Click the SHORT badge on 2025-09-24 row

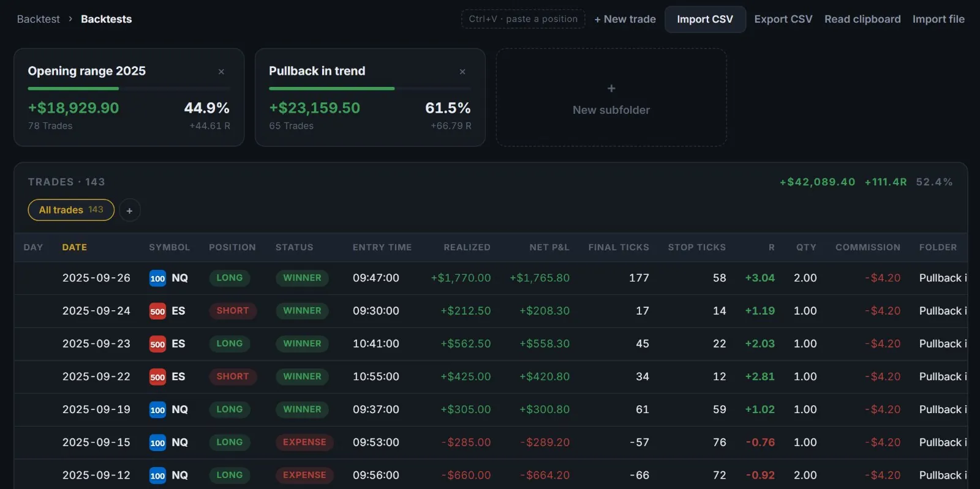click(233, 311)
